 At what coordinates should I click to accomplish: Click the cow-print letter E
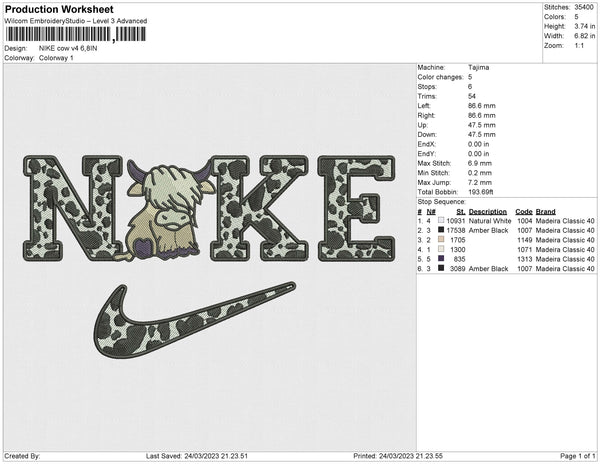(x=356, y=208)
